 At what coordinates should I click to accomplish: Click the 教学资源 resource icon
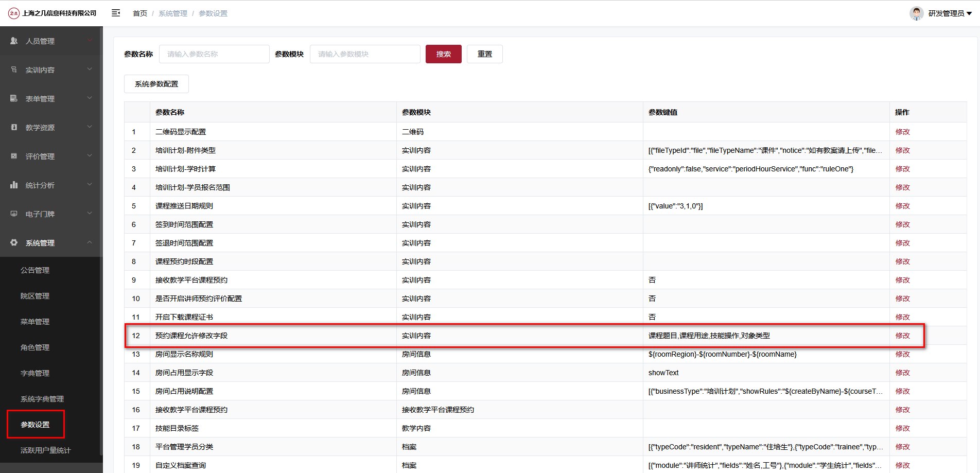tap(14, 127)
